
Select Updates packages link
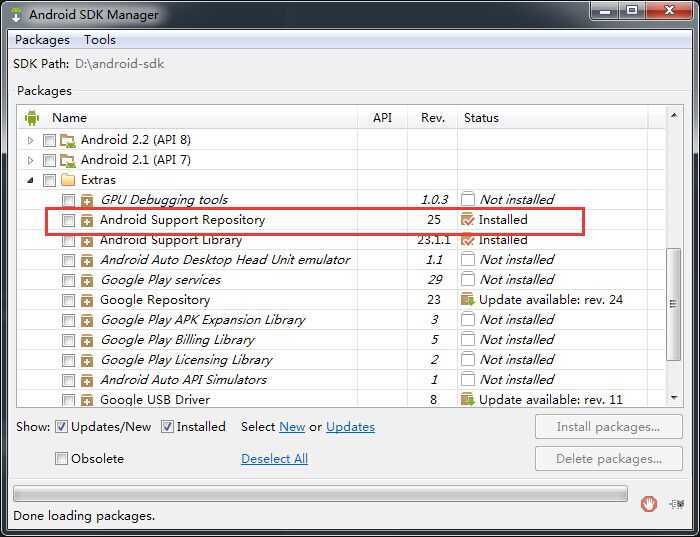(350, 427)
